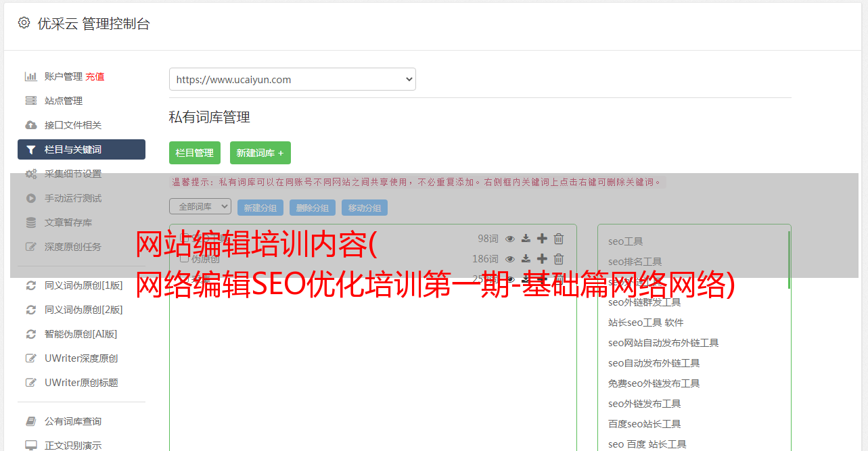The width and height of the screenshot is (868, 451).
Task: Click the plus icon in the 186词 row
Action: 542,259
